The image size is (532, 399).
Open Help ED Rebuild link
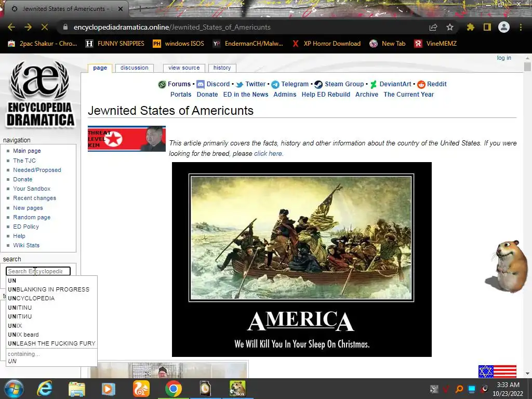click(326, 95)
